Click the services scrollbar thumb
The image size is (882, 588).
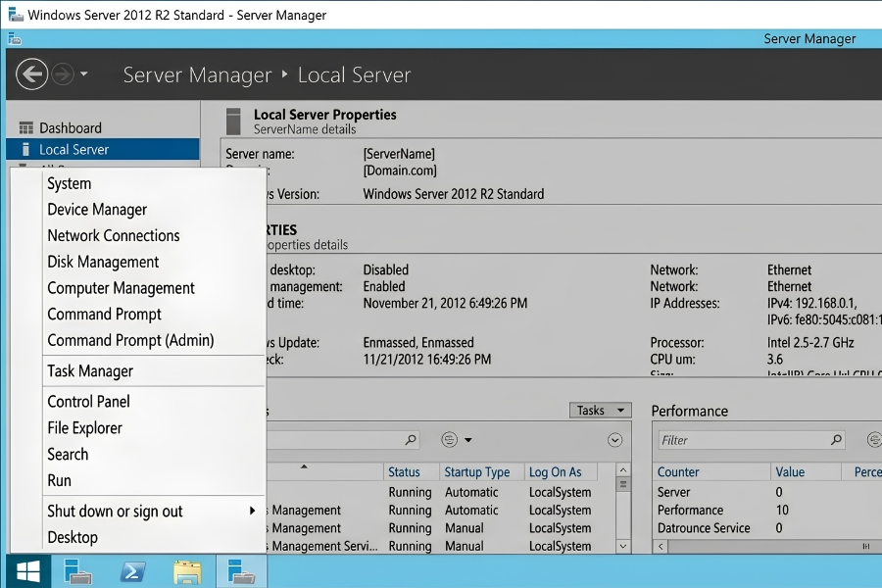click(x=623, y=484)
